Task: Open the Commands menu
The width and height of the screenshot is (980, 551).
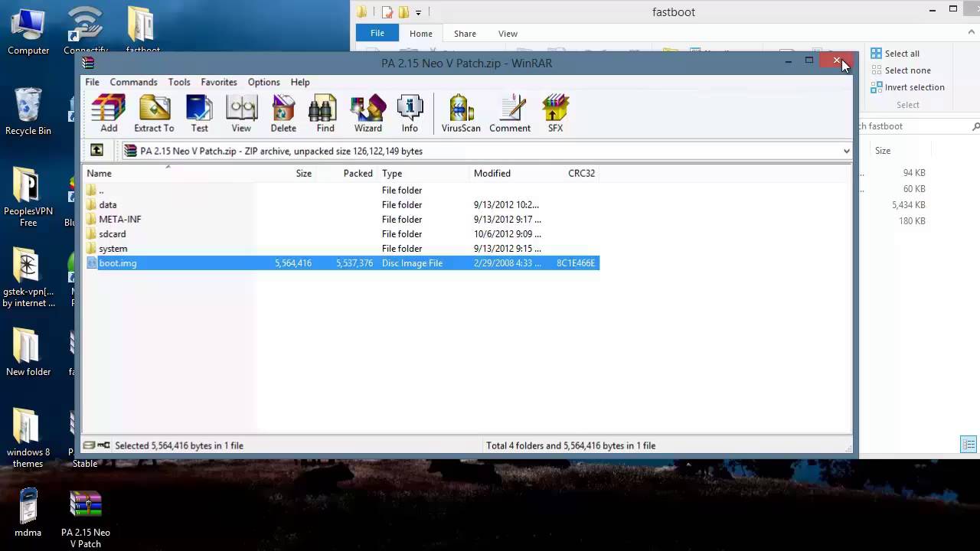Action: pos(133,82)
